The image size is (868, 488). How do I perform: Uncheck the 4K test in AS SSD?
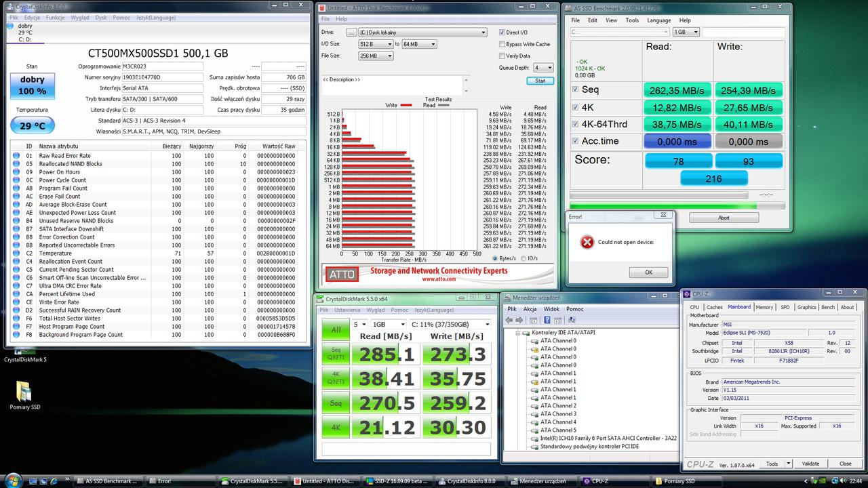(576, 107)
